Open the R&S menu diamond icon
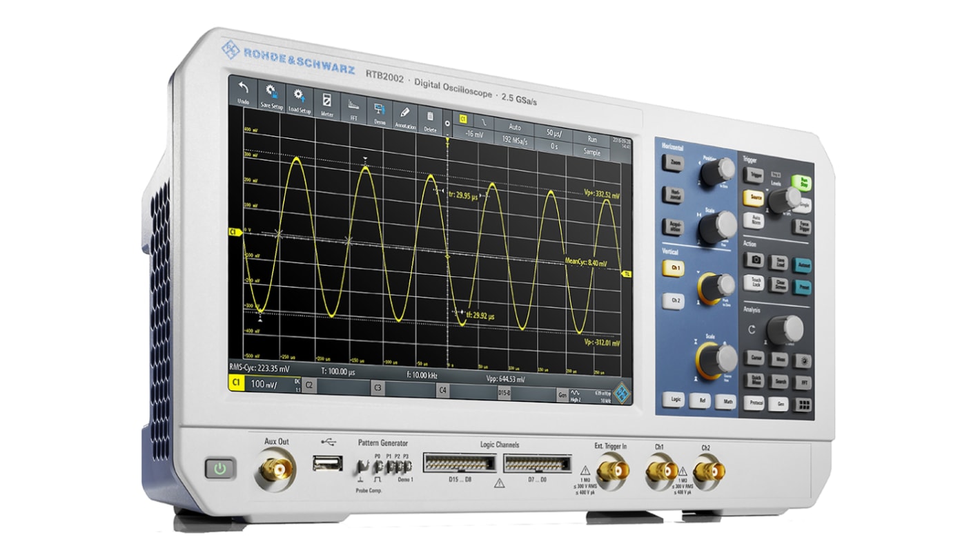The image size is (980, 551). click(x=623, y=395)
